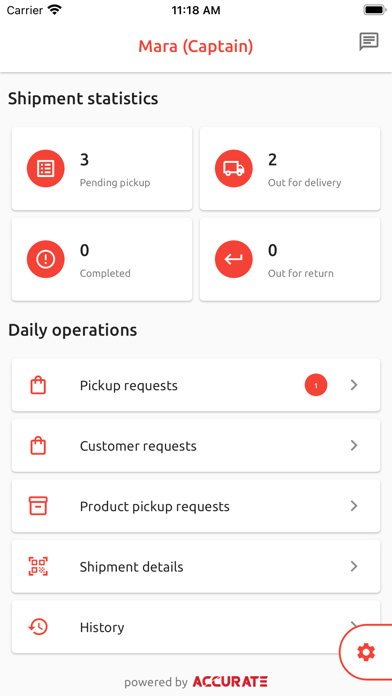Expand Customer requests with its chevron
Image resolution: width=392 pixels, height=696 pixels.
click(354, 445)
